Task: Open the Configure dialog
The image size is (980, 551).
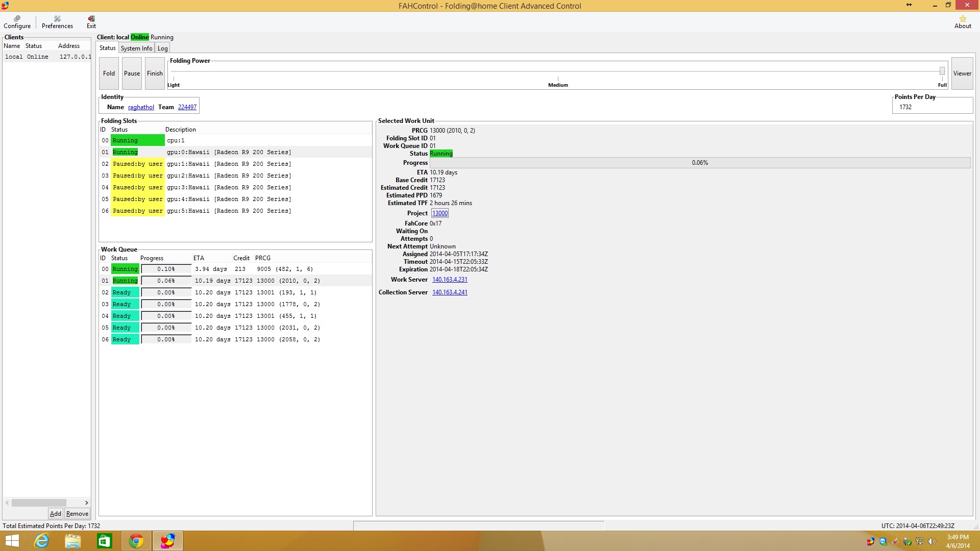Action: [x=17, y=22]
